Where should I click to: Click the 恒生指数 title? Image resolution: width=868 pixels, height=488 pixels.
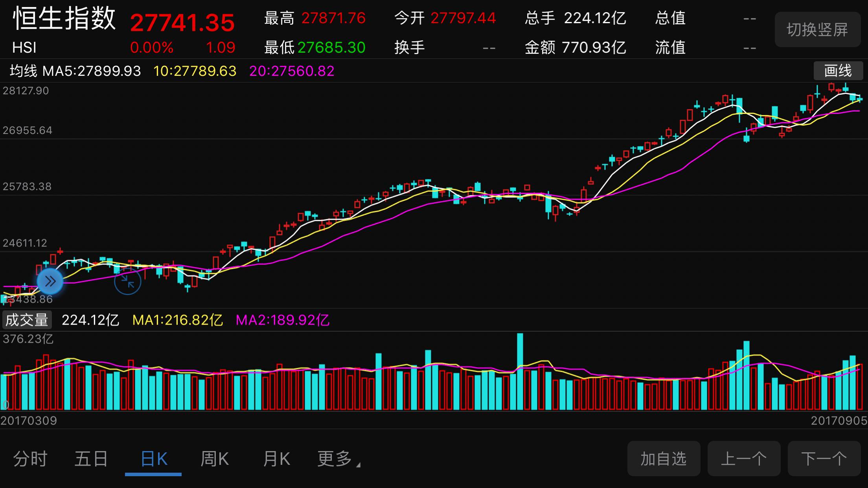(x=64, y=18)
